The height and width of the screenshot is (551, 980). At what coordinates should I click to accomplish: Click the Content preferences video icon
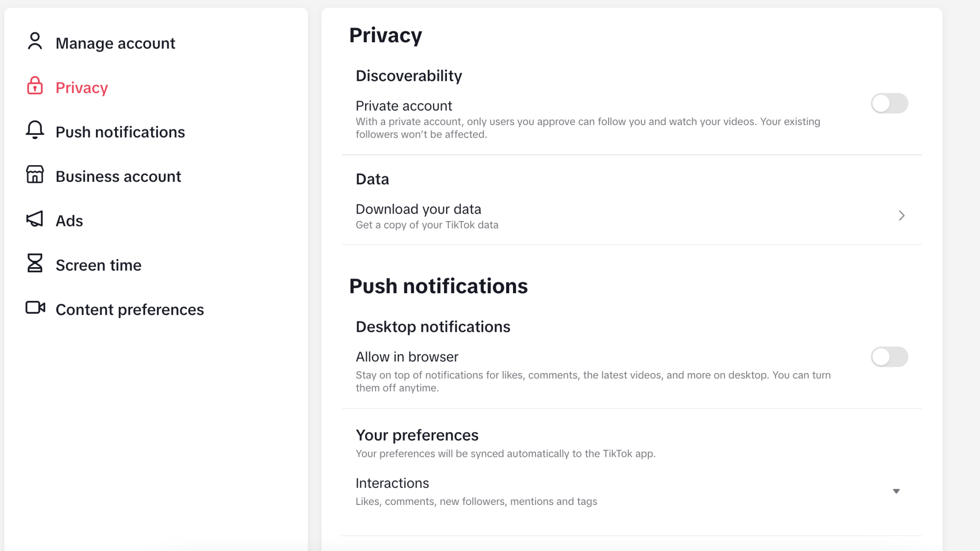tap(34, 308)
